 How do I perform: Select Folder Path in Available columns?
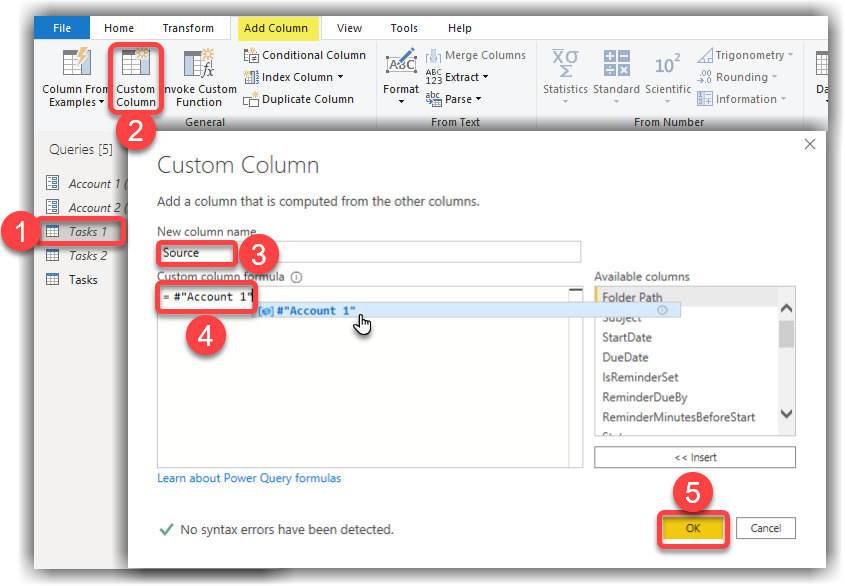(687, 297)
